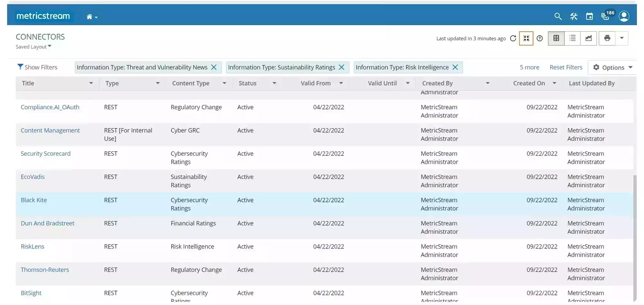Viewport: 644px width, 305px height.
Task: Open the tools wrench icon
Action: 573,16
